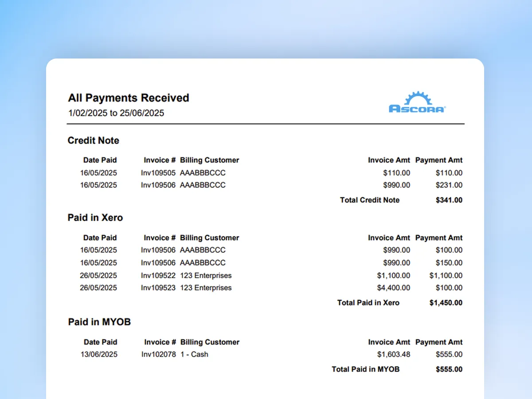This screenshot has width=532, height=399.
Task: Click the date range 1/02/2025 to 25/06/2025
Action: 116,113
